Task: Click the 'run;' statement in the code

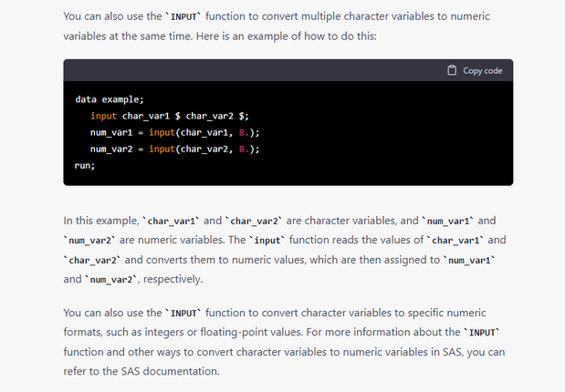Action: click(x=84, y=166)
